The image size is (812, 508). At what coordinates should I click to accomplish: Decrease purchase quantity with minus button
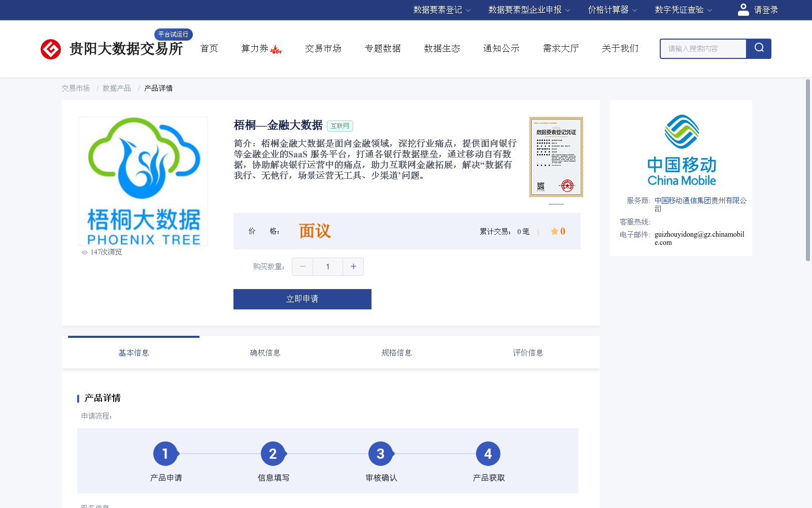pyautogui.click(x=302, y=267)
